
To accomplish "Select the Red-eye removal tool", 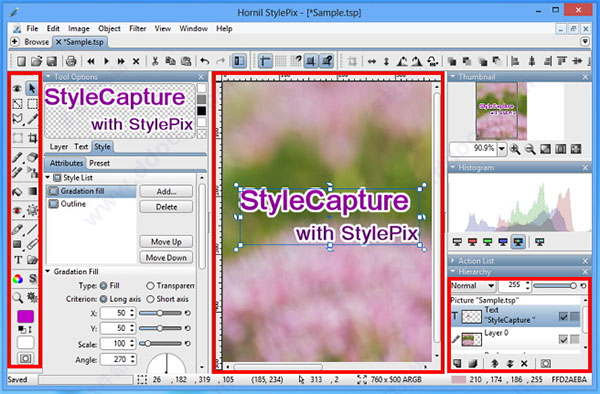I will click(x=18, y=210).
